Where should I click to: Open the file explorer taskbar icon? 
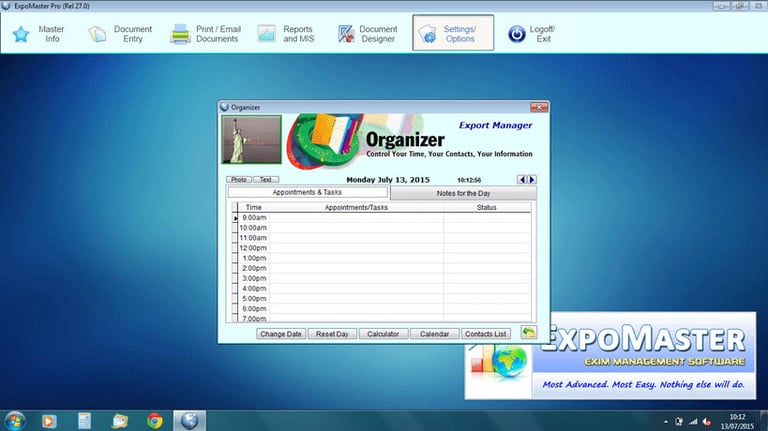tap(120, 421)
